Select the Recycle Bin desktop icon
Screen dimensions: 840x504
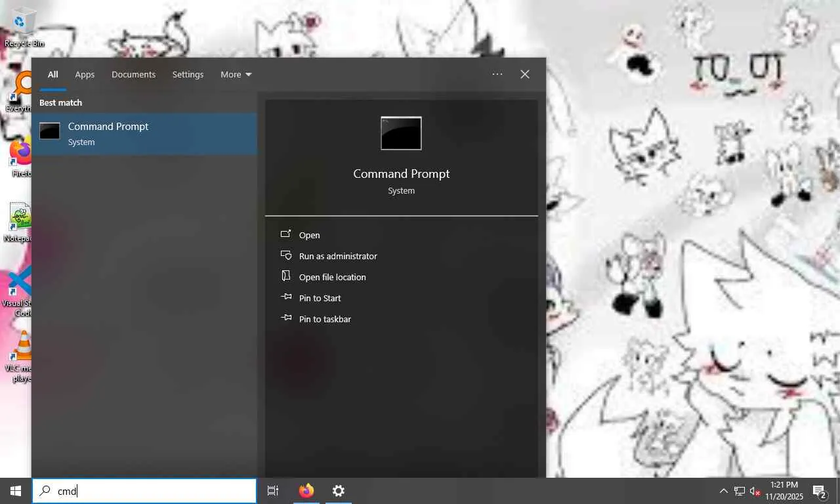[24, 27]
